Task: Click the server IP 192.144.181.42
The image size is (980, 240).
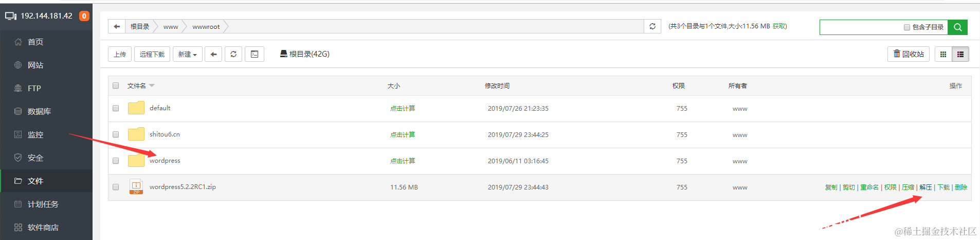Action: point(46,16)
